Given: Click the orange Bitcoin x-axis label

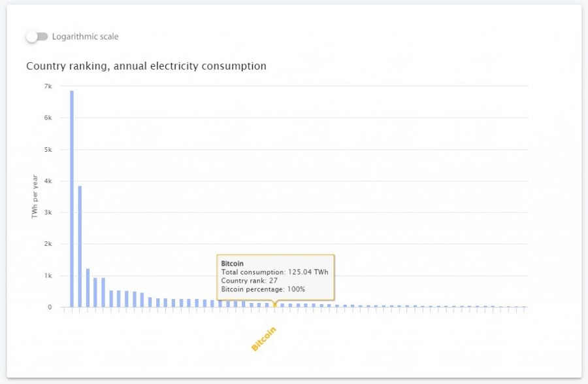Looking at the screenshot, I should 264,339.
